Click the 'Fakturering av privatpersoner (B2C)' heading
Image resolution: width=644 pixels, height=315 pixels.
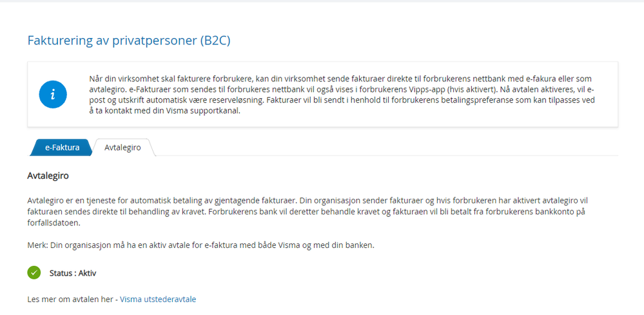coord(129,41)
